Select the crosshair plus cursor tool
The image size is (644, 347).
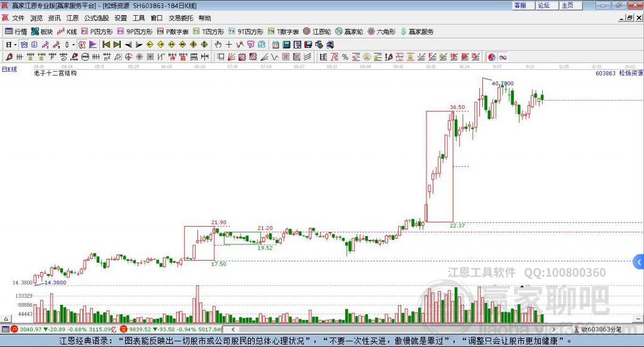pyautogui.click(x=229, y=45)
